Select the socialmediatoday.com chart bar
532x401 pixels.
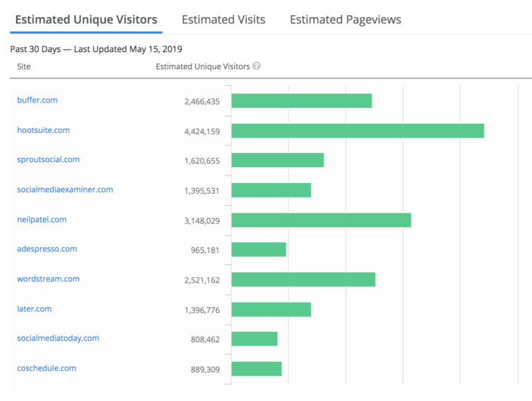(254, 339)
